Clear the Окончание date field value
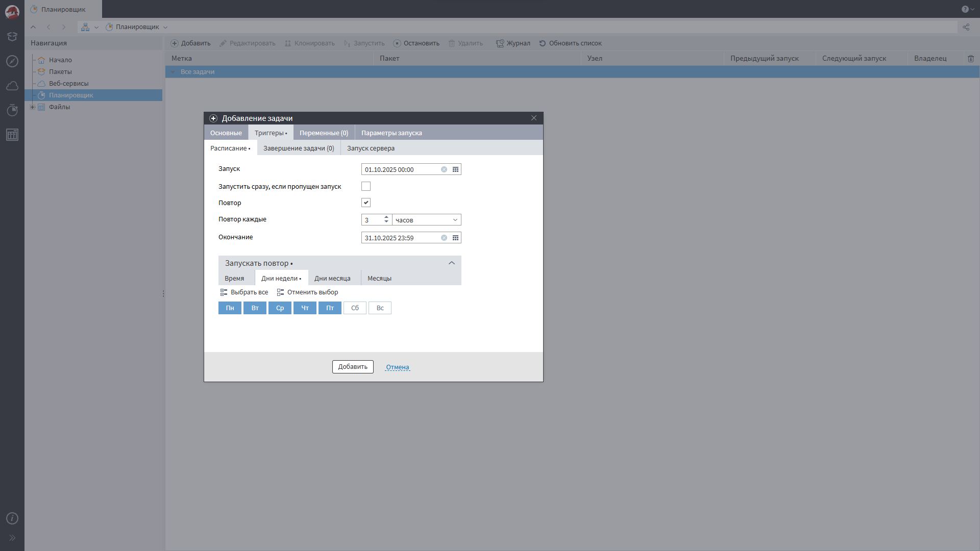This screenshot has width=980, height=551. pos(444,238)
